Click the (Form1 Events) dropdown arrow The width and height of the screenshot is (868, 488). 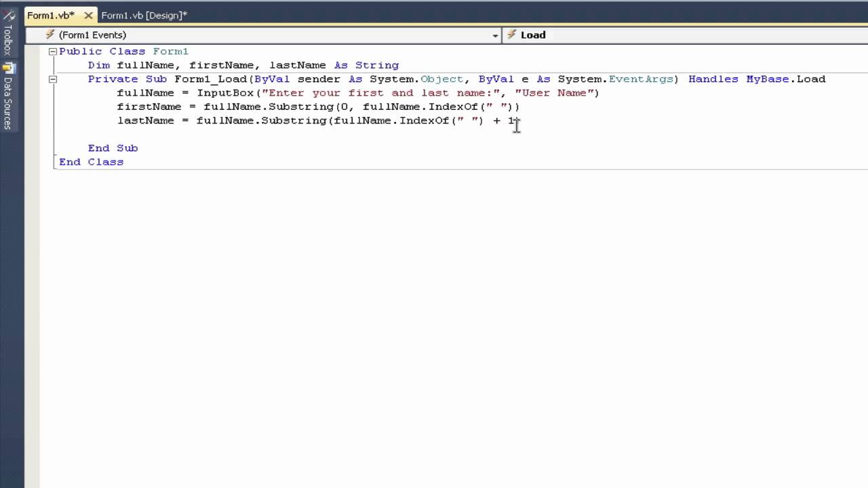coord(495,35)
